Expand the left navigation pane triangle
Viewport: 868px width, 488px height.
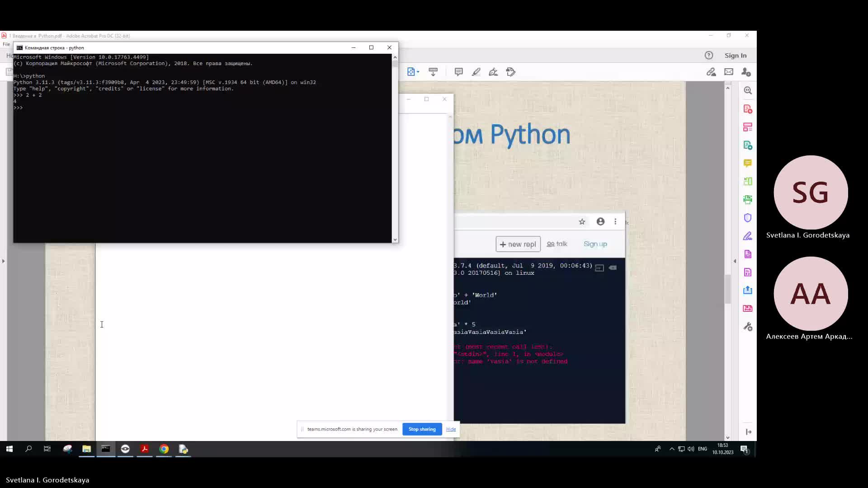pyautogui.click(x=3, y=261)
